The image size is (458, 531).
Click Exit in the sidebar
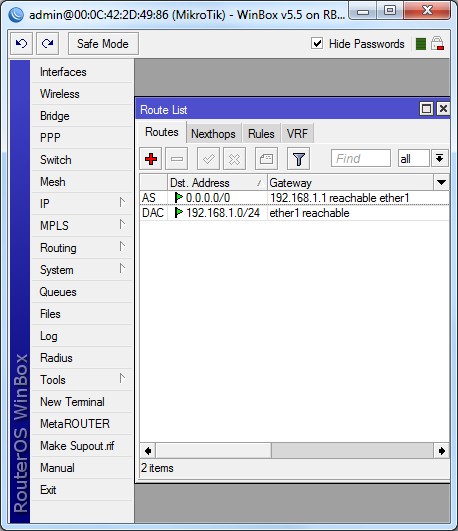(x=82, y=490)
